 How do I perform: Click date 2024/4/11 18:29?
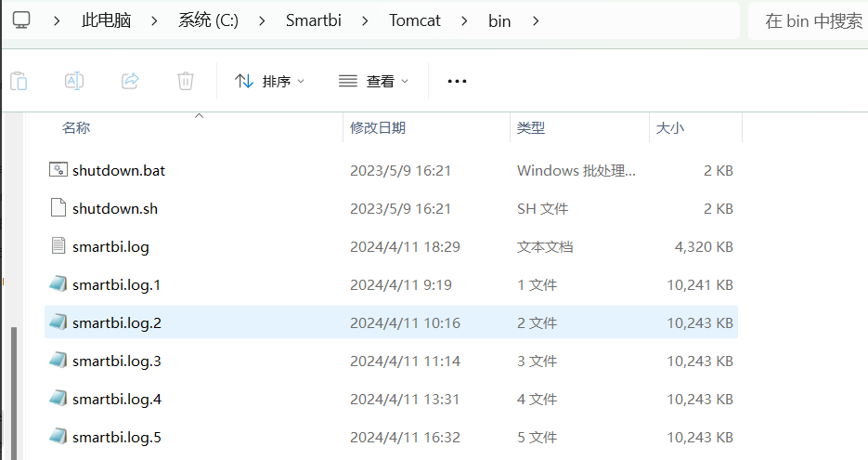[x=405, y=246]
